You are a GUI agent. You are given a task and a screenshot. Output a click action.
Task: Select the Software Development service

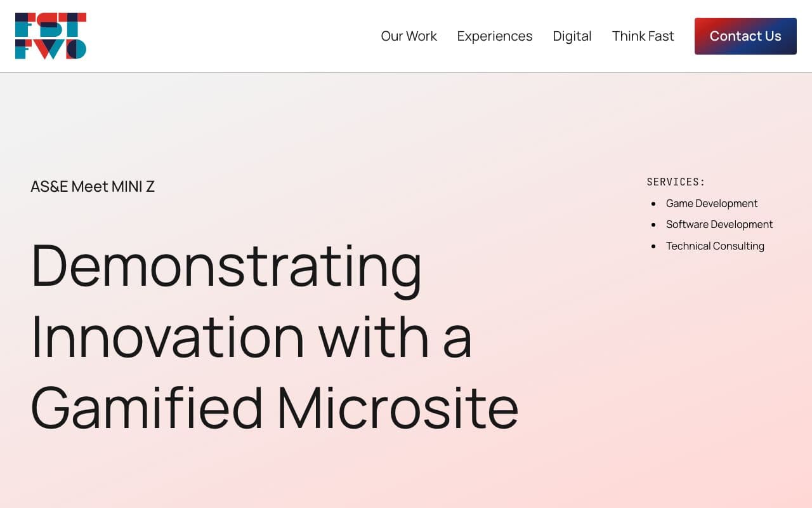coord(719,224)
